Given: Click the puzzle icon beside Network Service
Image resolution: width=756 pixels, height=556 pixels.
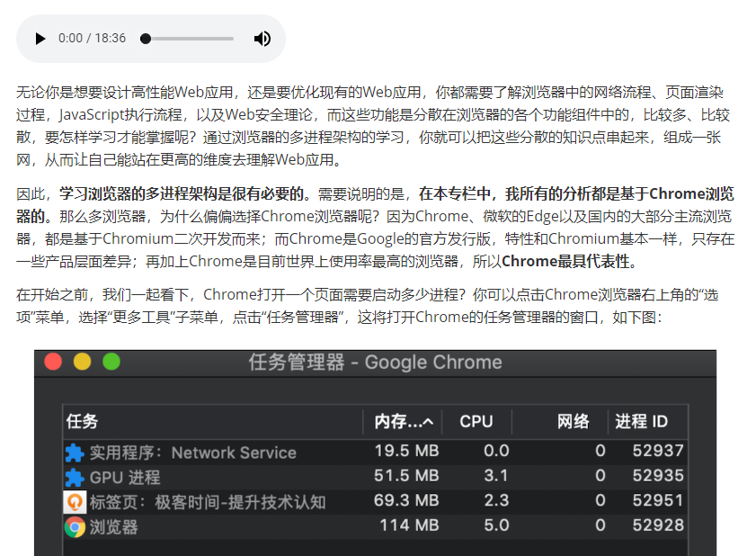Looking at the screenshot, I should (x=75, y=453).
